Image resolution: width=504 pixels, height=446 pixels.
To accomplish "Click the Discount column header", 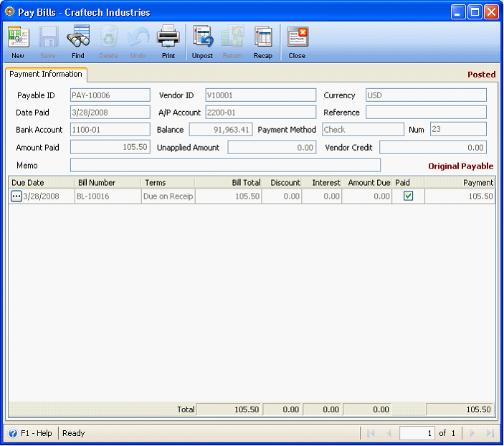I will (x=282, y=183).
